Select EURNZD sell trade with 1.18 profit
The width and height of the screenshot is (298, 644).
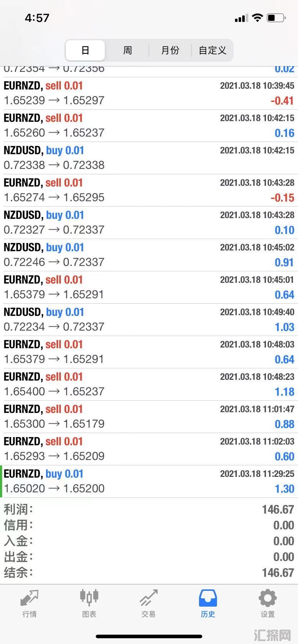pyautogui.click(x=149, y=384)
